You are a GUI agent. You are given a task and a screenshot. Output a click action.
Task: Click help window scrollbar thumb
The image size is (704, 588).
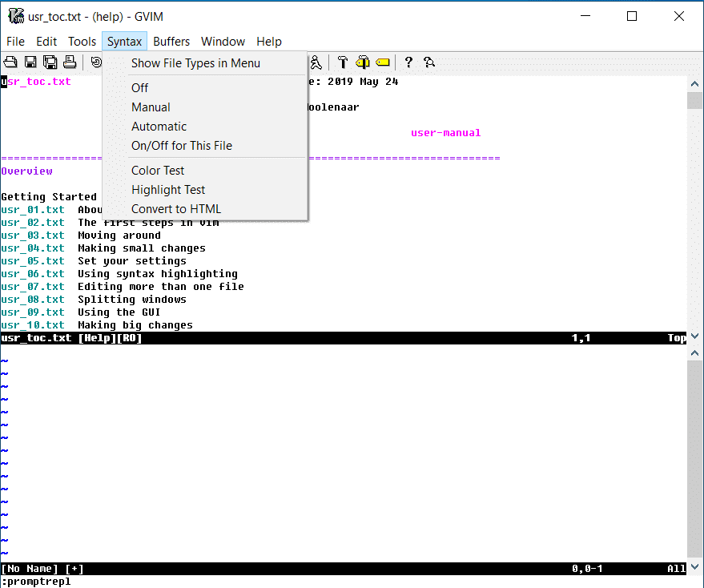(694, 100)
